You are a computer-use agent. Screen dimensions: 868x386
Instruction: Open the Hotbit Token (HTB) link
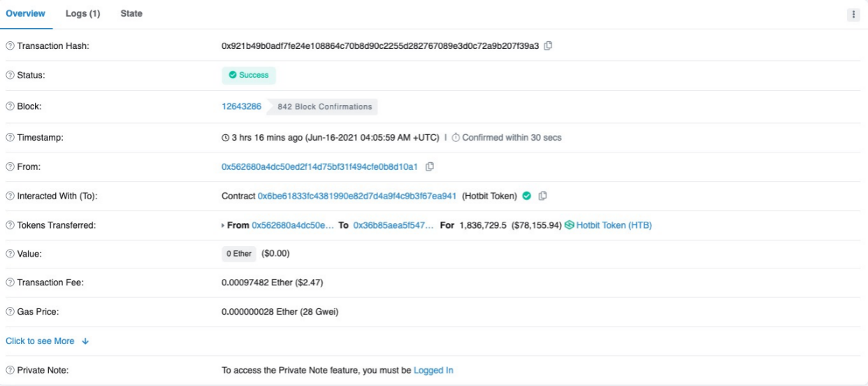(614, 225)
